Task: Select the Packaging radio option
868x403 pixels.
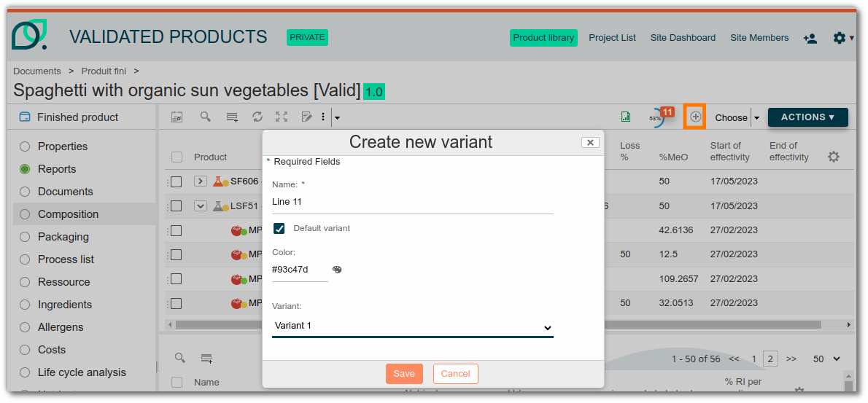Action: [x=25, y=237]
